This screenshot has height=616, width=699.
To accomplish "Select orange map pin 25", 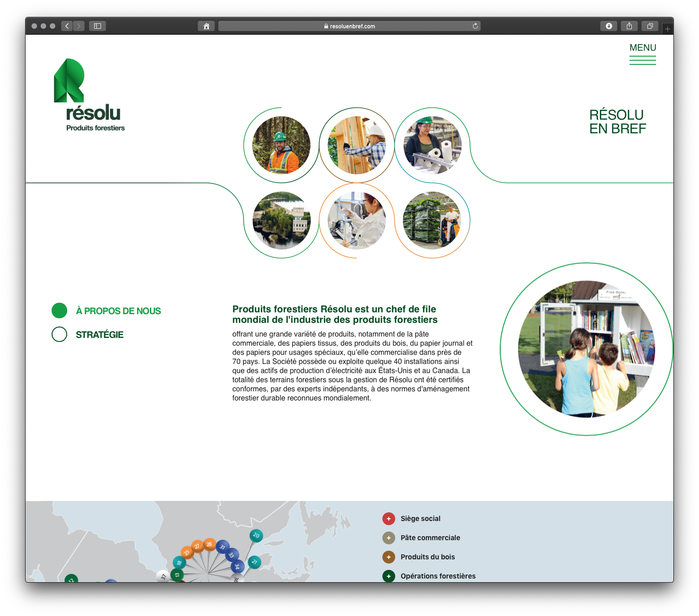I will tap(187, 553).
